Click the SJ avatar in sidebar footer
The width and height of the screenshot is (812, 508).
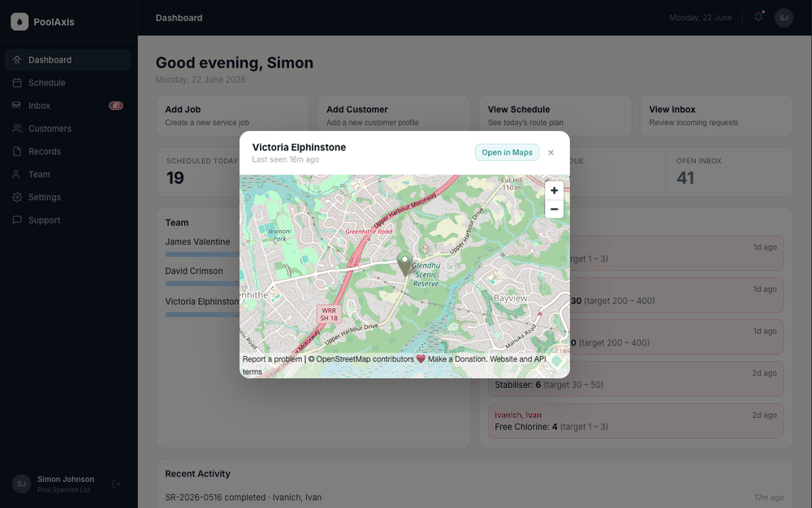coord(21,484)
